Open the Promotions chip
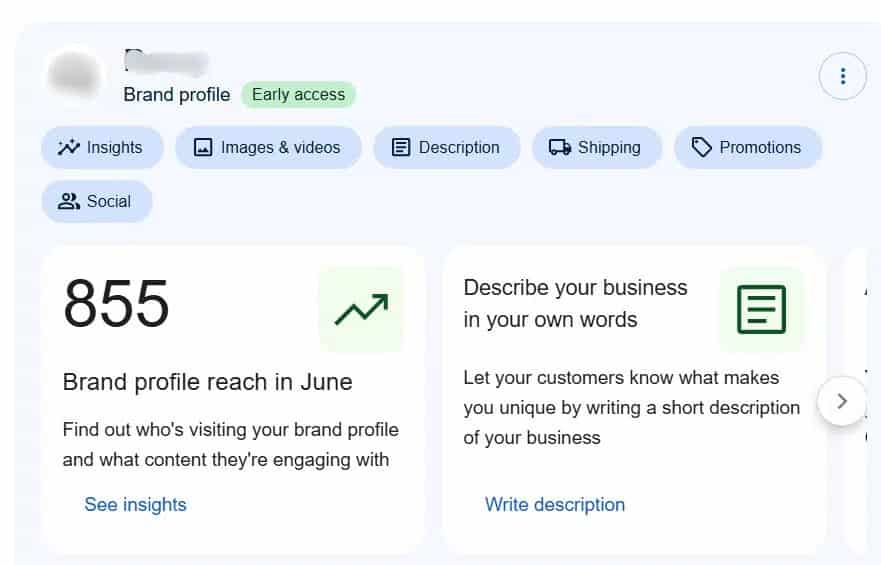881x565 pixels. (760, 147)
